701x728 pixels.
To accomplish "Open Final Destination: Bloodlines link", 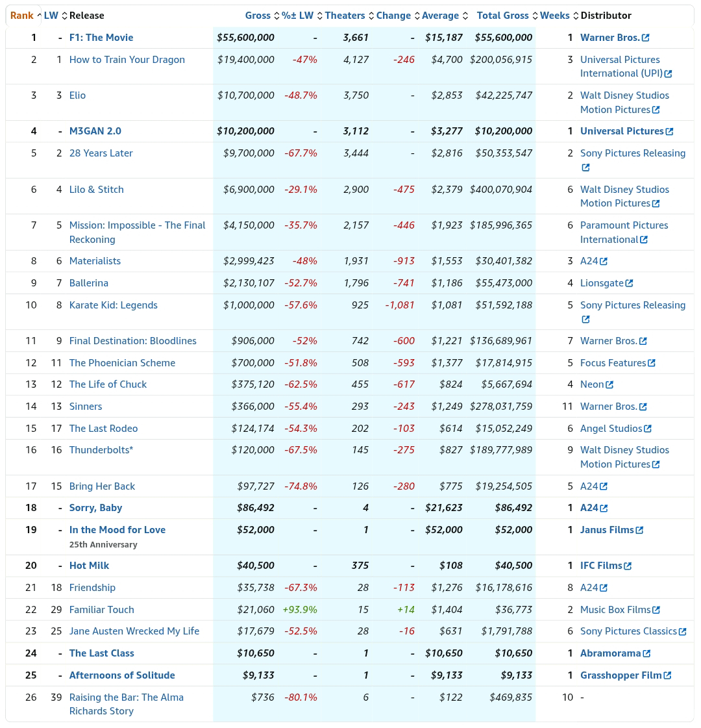I will [132, 341].
